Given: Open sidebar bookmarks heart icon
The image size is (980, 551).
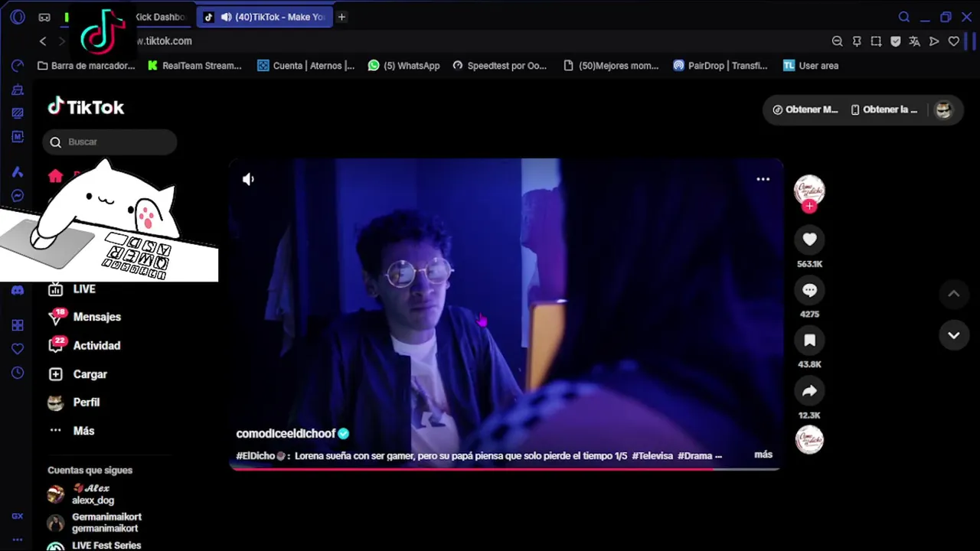Looking at the screenshot, I should point(18,349).
